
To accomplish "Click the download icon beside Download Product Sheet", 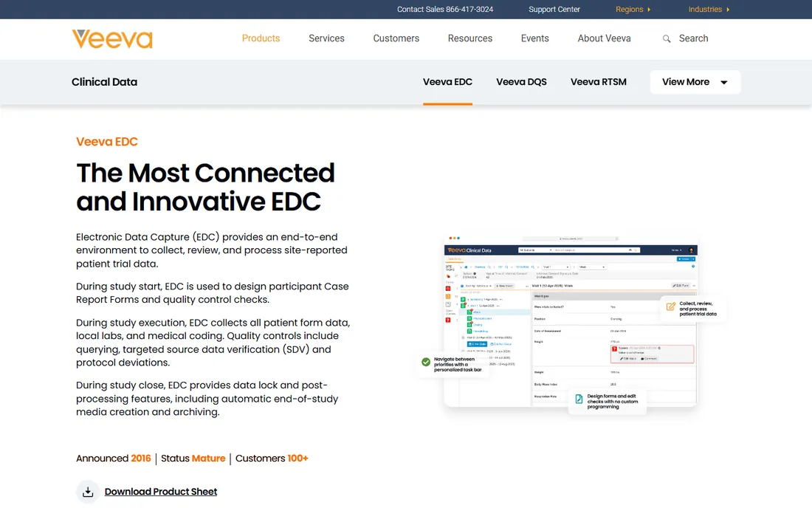I will pos(88,492).
